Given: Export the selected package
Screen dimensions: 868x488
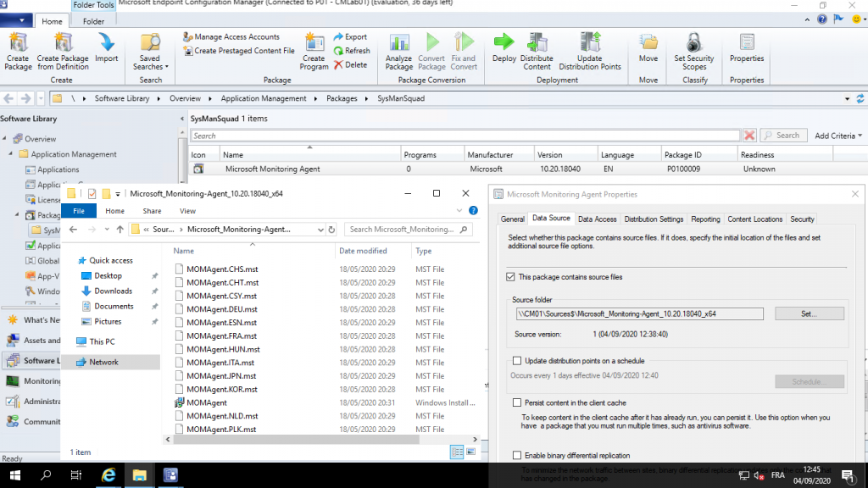Looking at the screenshot, I should click(350, 36).
